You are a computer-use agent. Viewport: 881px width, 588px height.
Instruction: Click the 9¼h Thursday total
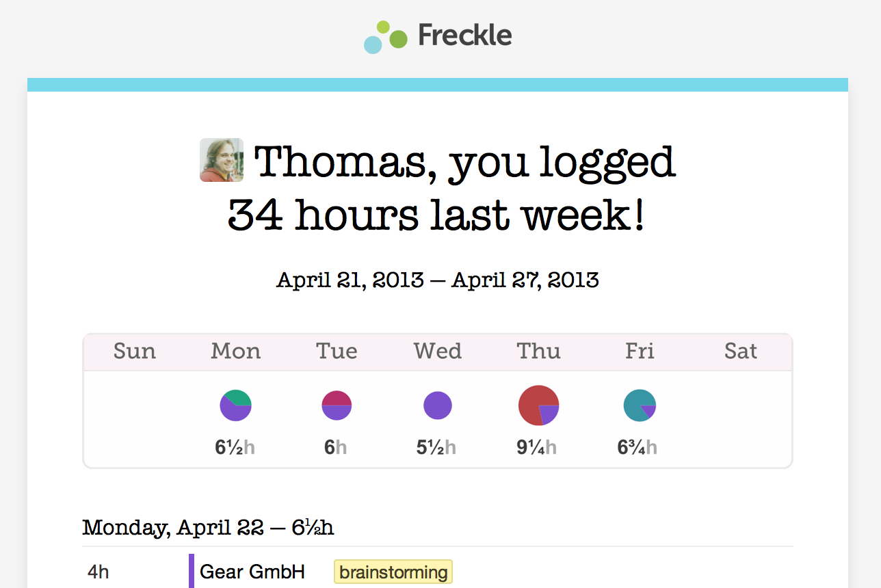537,448
